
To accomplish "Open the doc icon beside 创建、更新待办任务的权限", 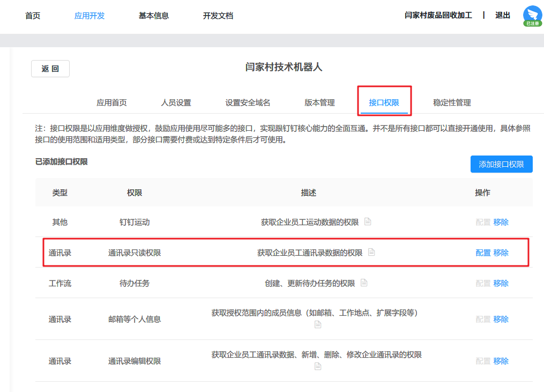I will click(364, 283).
